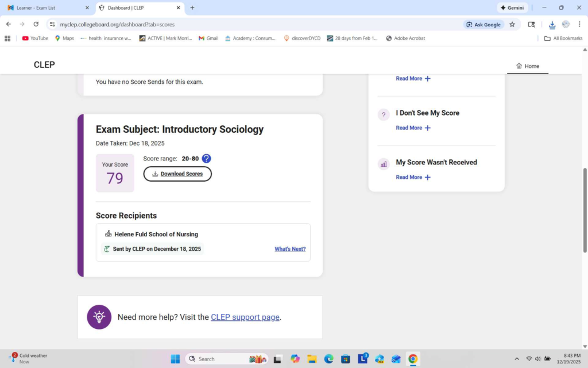
Task: Open a new browser tab
Action: pyautogui.click(x=192, y=8)
